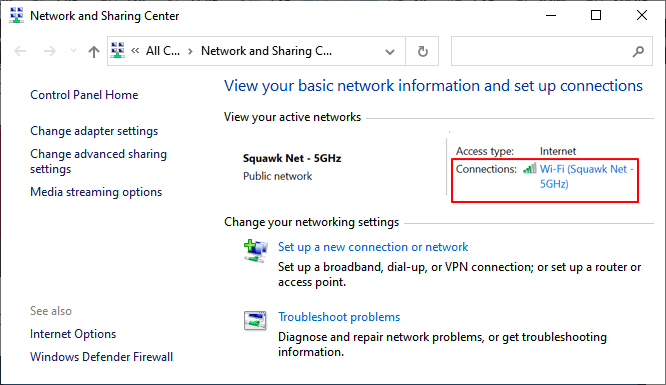This screenshot has width=666, height=385.
Task: Click the new connection setup icon
Action: 255,251
